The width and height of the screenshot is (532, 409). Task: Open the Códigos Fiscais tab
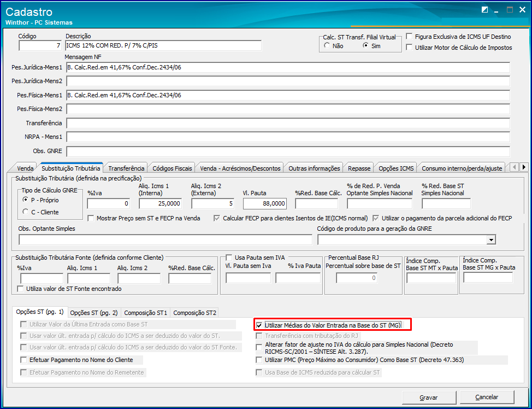(173, 168)
